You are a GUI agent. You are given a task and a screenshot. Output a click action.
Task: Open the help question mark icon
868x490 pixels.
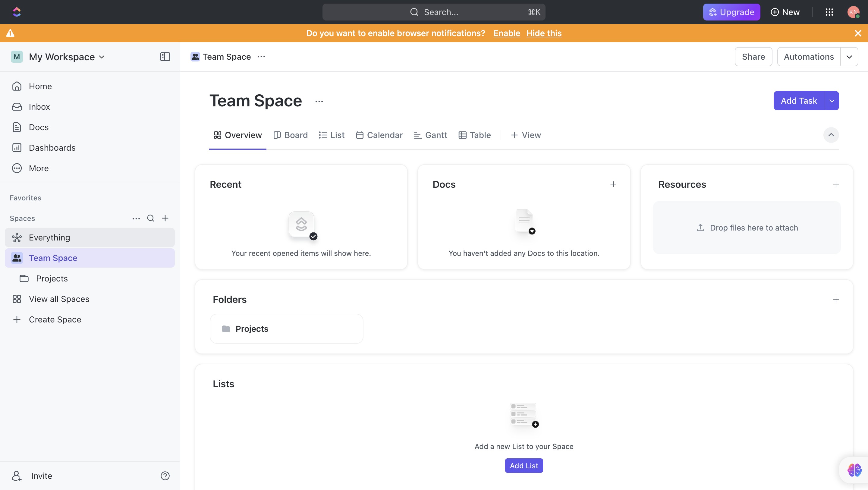165,476
